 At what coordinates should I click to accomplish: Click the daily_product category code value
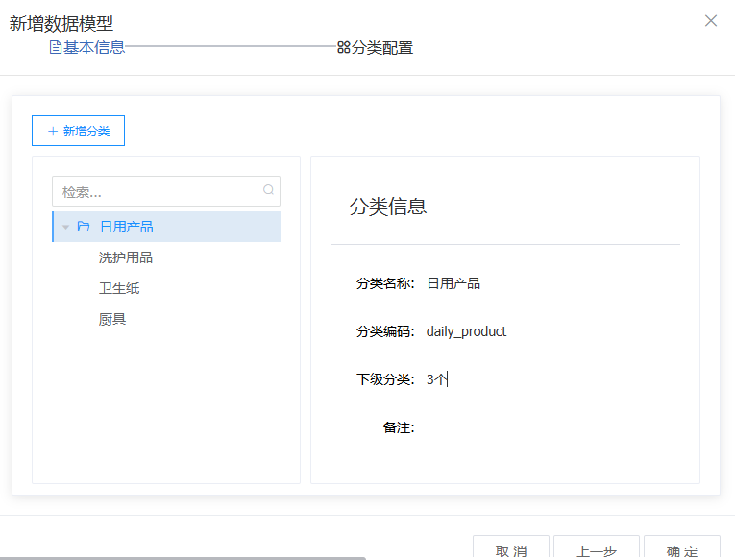point(466,331)
